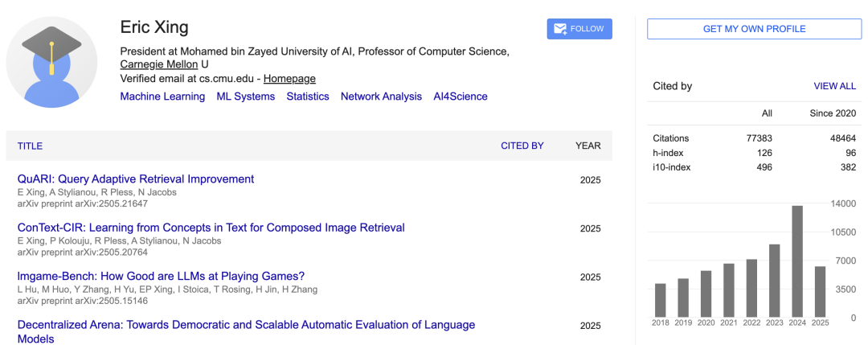Open the Statistics interest tag
This screenshot has height=345, width=868.
click(308, 97)
